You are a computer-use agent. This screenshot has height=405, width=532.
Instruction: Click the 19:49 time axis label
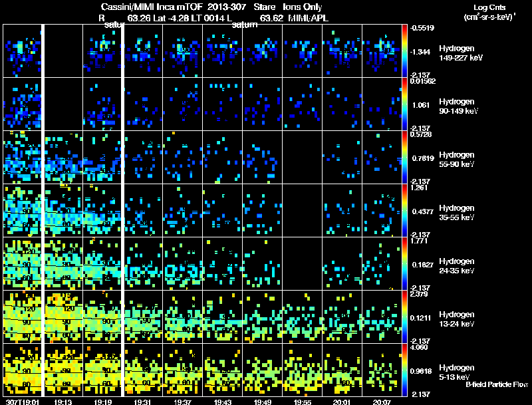click(x=263, y=402)
